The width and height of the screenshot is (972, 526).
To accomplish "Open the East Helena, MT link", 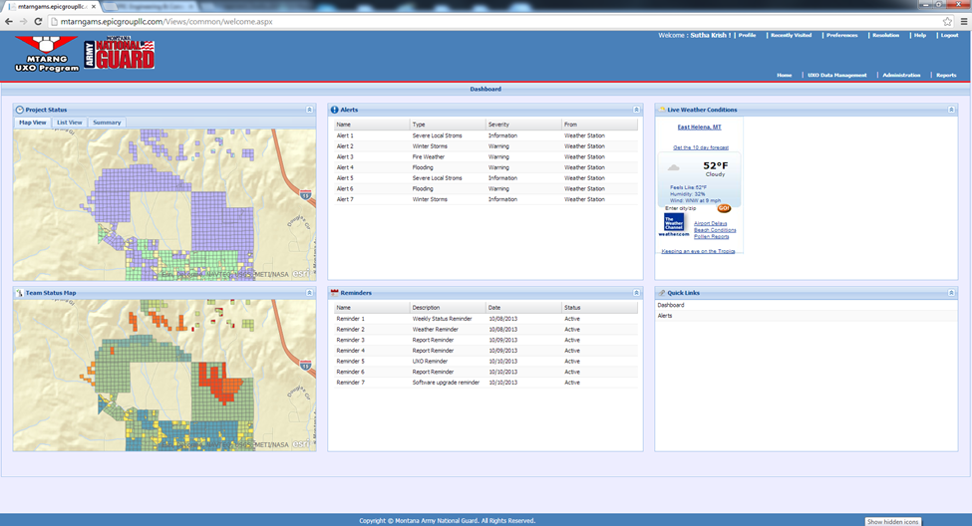I will [699, 127].
